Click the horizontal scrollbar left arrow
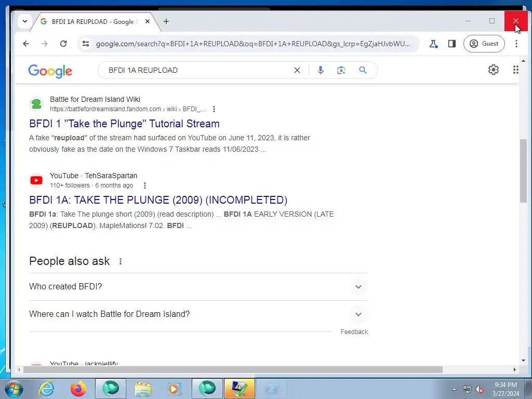The height and width of the screenshot is (399, 532). click(x=19, y=369)
